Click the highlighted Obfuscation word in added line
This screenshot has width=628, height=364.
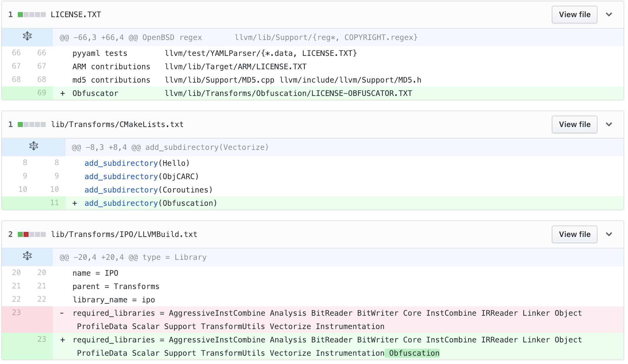(414, 353)
